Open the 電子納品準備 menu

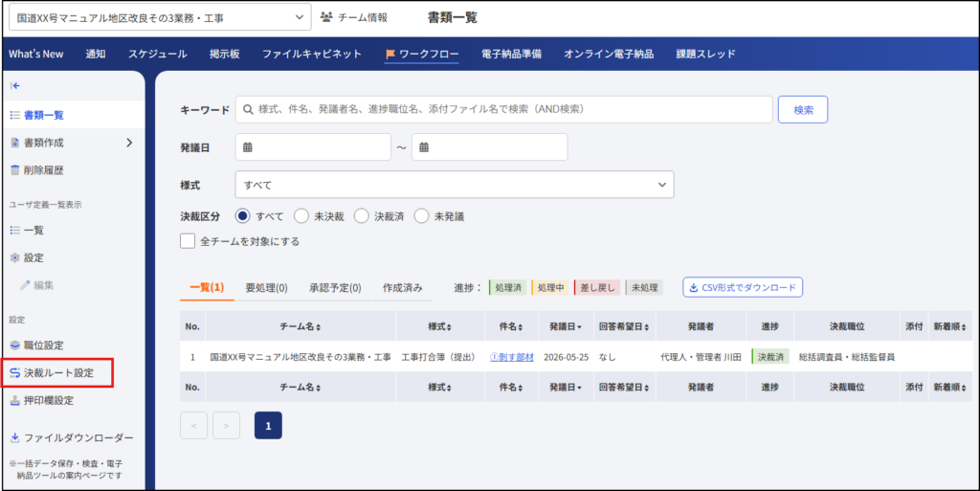(x=511, y=55)
